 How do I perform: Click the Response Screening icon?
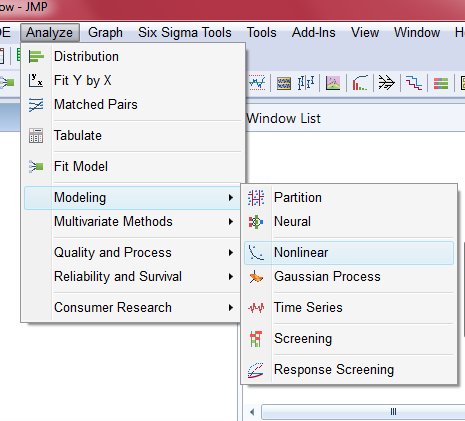click(x=256, y=370)
